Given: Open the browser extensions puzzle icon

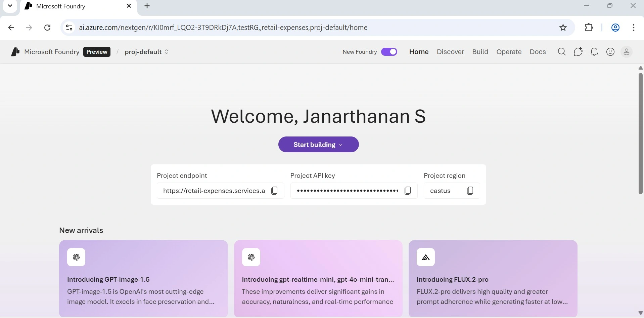Looking at the screenshot, I should pyautogui.click(x=589, y=28).
